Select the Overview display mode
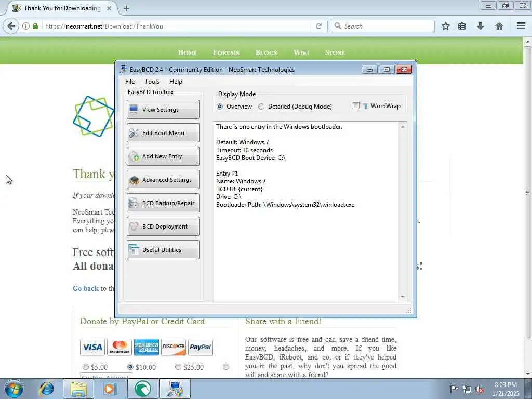Screen dimensions: 532x399 pyautogui.click(x=220, y=107)
